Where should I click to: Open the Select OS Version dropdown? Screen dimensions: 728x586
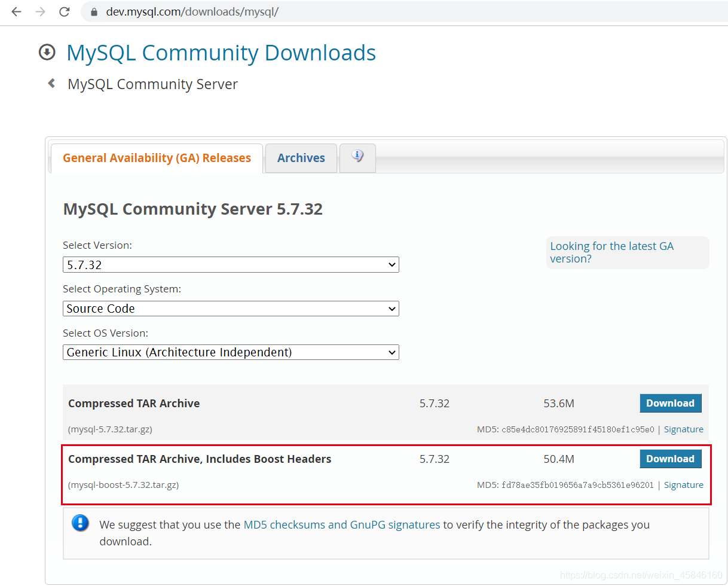click(231, 352)
